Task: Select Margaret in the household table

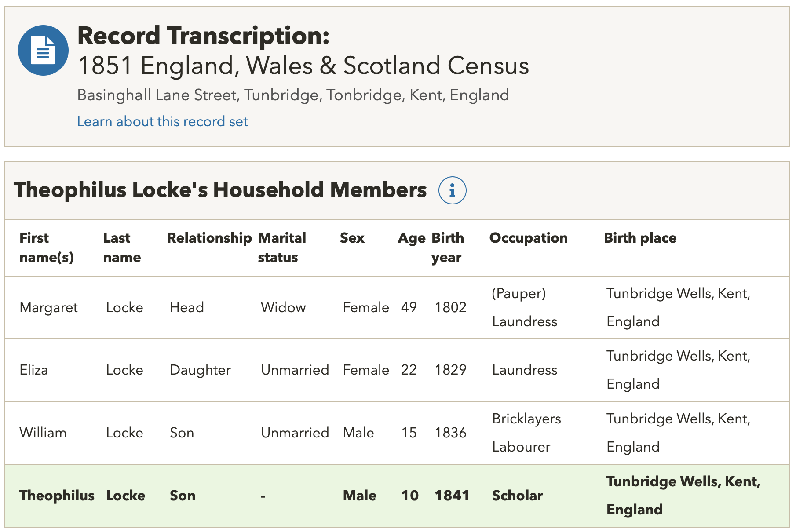Action: click(x=49, y=307)
